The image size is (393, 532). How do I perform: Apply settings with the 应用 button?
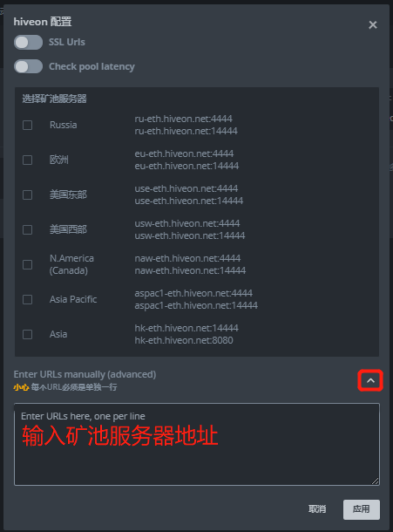point(361,509)
